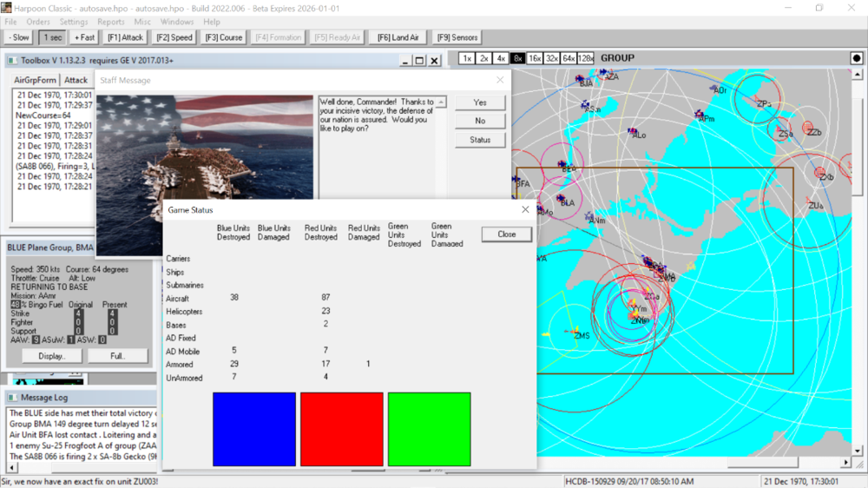The image size is (868, 488).
Task: Click the up arrow of the map scrollbar
Action: (858, 74)
